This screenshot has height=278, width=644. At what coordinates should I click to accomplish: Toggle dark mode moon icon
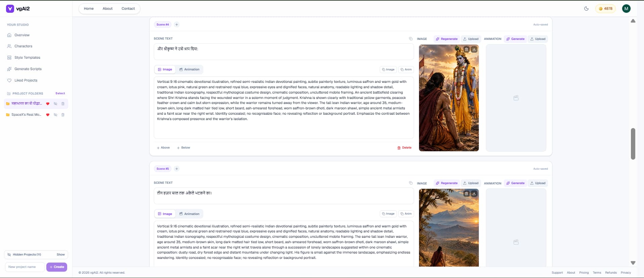point(586,9)
